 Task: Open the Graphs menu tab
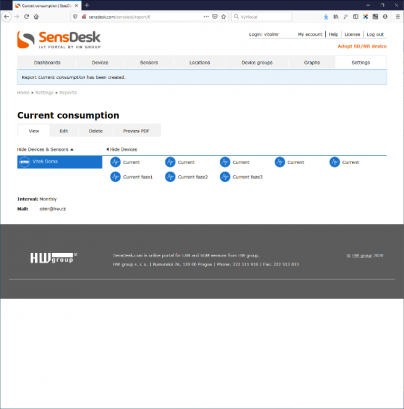coord(312,62)
